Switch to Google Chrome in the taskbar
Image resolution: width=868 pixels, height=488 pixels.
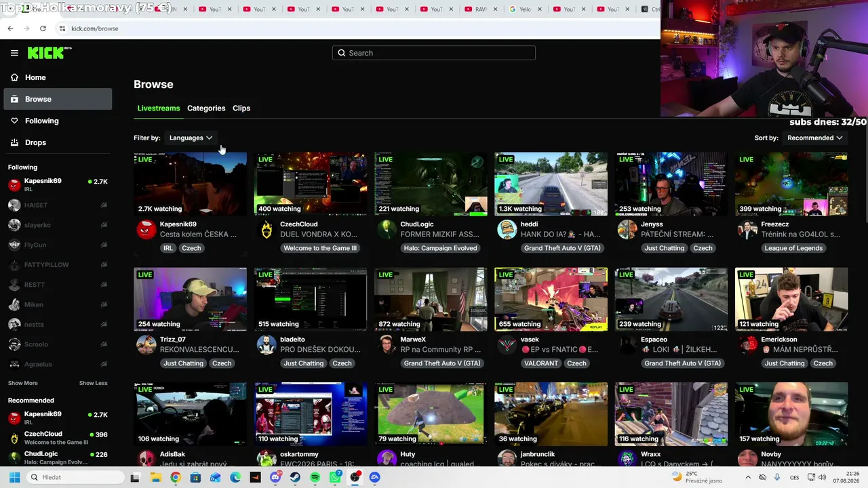coord(176,477)
